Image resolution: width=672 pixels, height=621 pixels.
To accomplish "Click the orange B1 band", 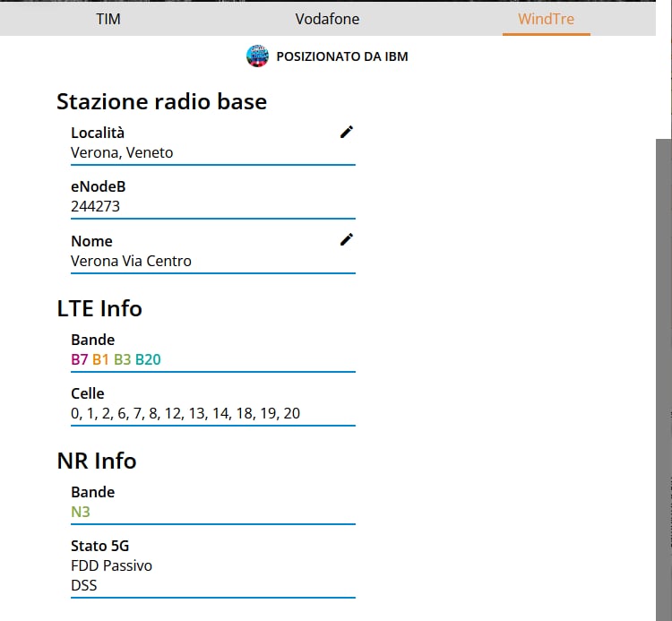I will point(100,359).
